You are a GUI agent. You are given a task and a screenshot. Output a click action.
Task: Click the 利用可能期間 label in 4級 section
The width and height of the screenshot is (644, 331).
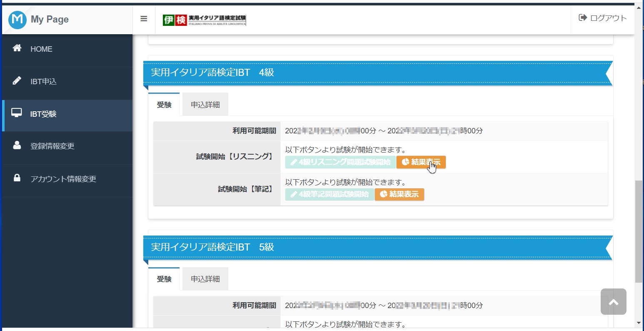(255, 131)
